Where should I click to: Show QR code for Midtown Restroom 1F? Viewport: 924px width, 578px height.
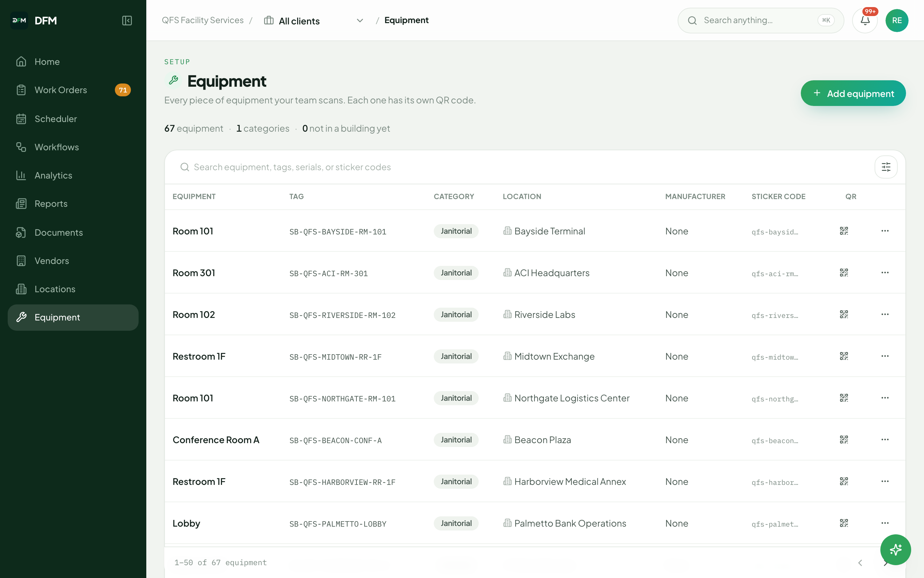(844, 356)
